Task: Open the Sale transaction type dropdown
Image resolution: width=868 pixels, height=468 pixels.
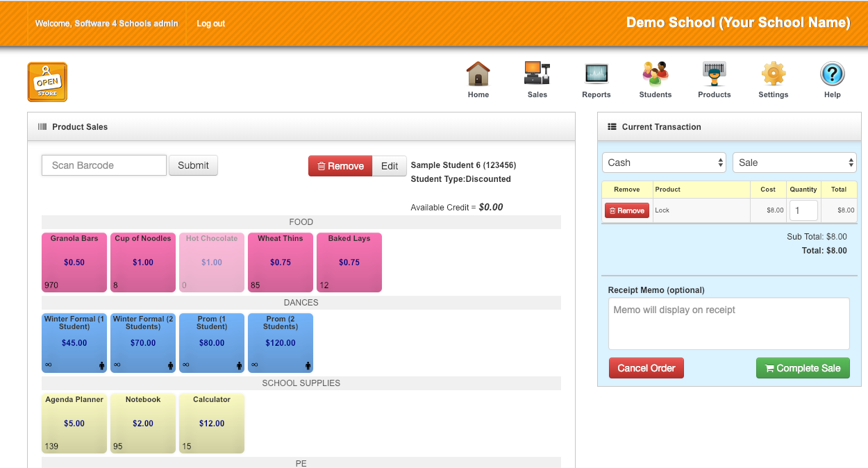Action: (794, 162)
